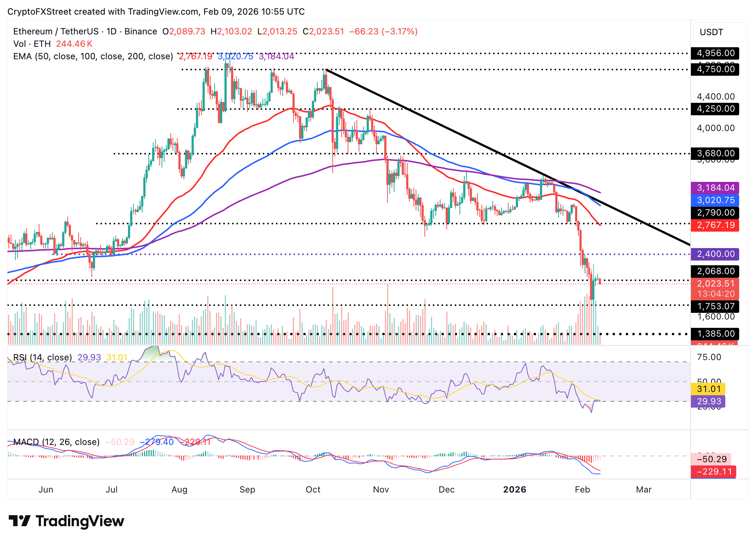Click the current price 2,023.51 label
Viewport: 756px width, 543px height.
point(715,284)
